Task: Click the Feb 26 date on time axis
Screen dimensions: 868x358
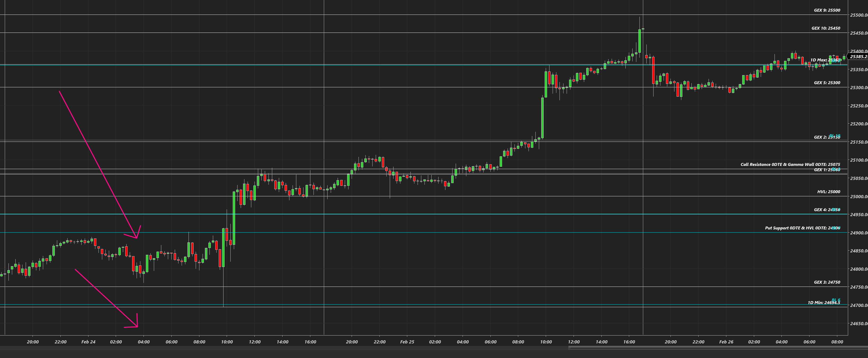Action: pyautogui.click(x=726, y=342)
